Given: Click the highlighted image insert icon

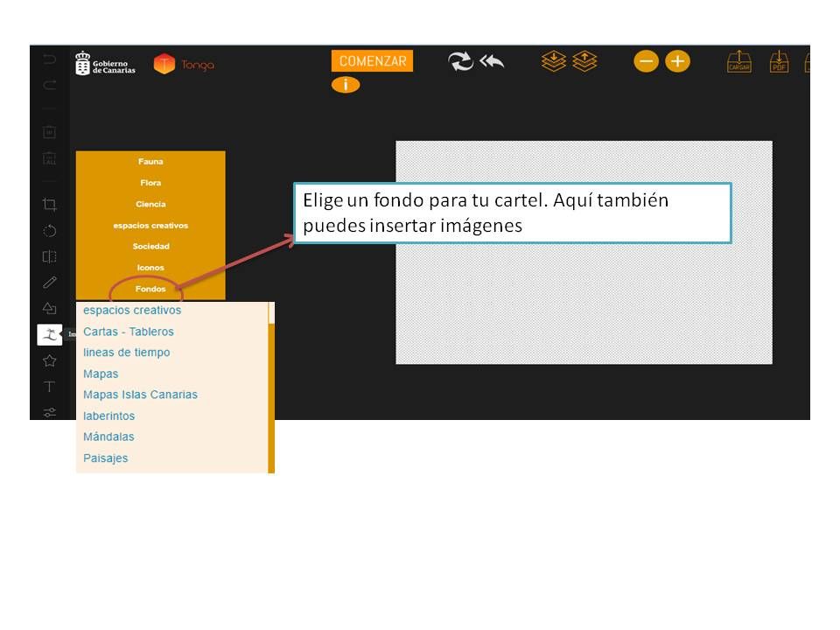Looking at the screenshot, I should click(x=50, y=334).
